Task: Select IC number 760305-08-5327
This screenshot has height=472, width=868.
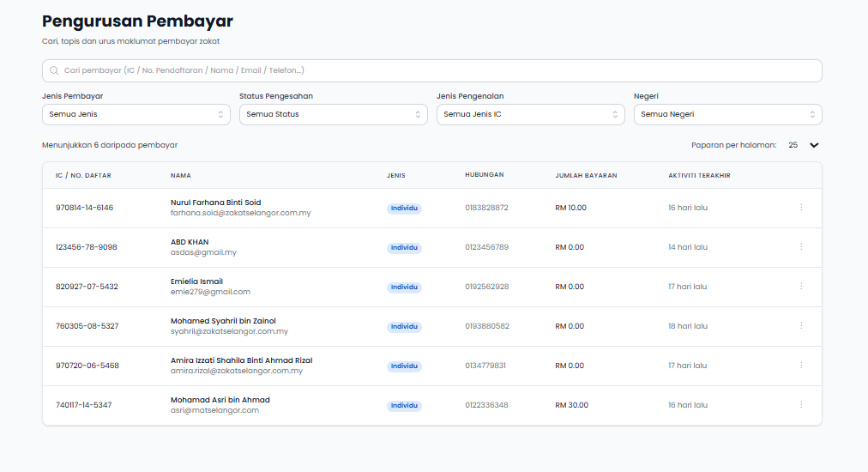Action: coord(87,326)
